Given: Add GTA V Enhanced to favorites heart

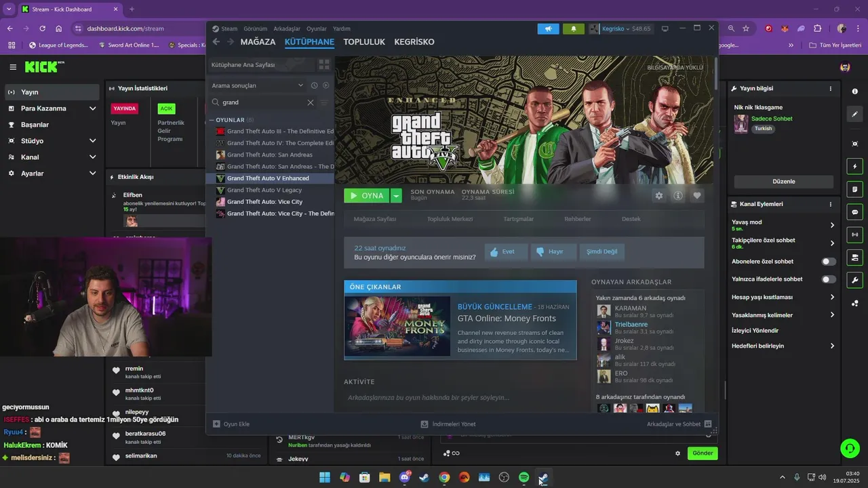Looking at the screenshot, I should click(x=696, y=196).
